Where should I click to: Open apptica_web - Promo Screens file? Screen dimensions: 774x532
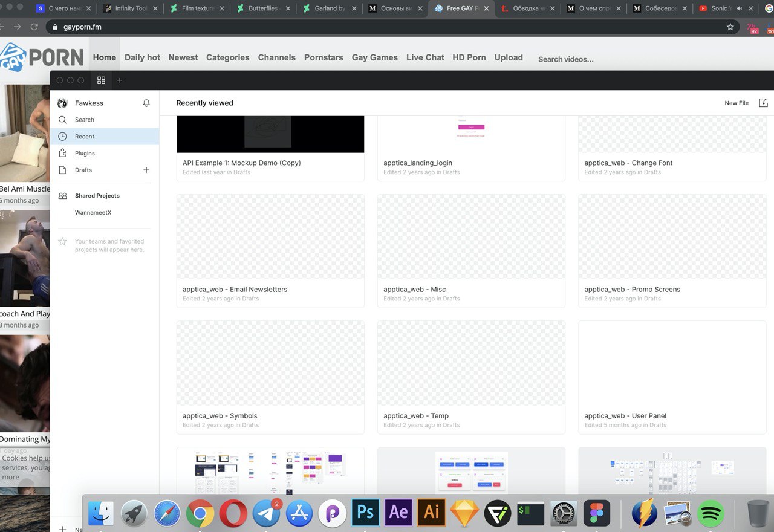tap(672, 251)
